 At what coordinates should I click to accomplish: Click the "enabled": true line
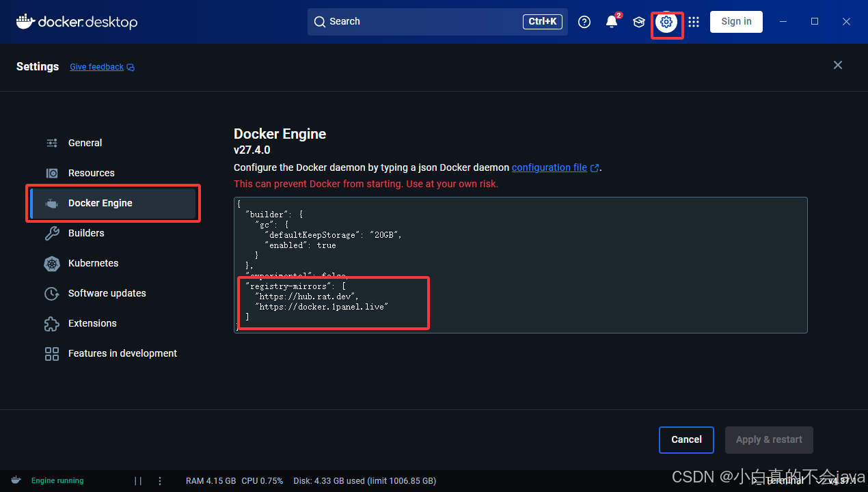coord(300,245)
